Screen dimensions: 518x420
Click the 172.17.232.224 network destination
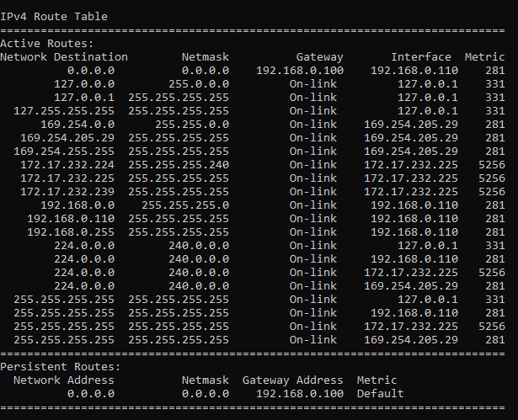pyautogui.click(x=67, y=164)
